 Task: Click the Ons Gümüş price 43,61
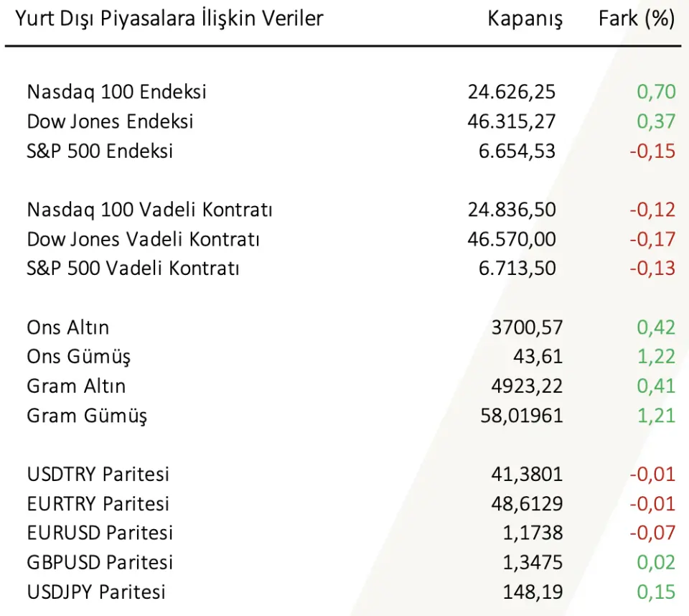(x=538, y=357)
